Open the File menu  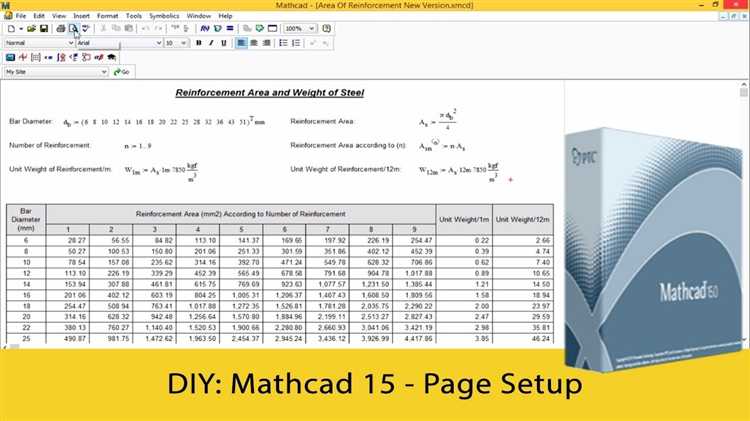[x=21, y=16]
